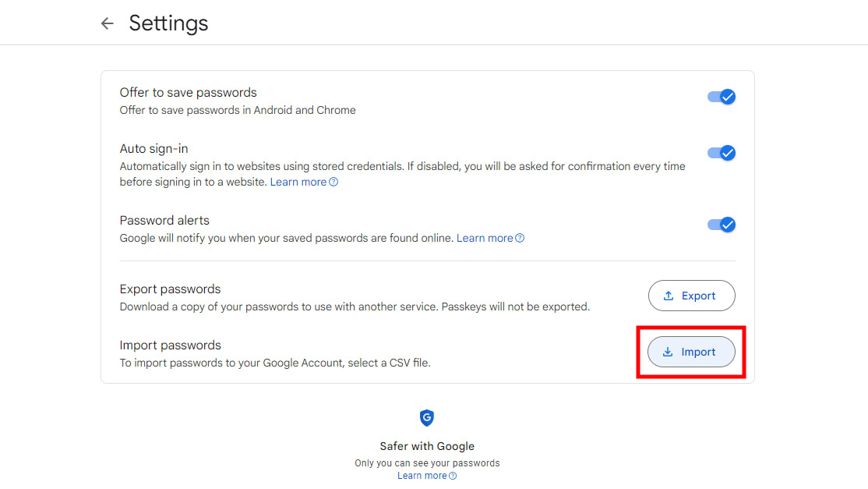Viewport: 868px width, 489px height.
Task: Disable the Offer to save passwords toggle
Action: click(722, 97)
